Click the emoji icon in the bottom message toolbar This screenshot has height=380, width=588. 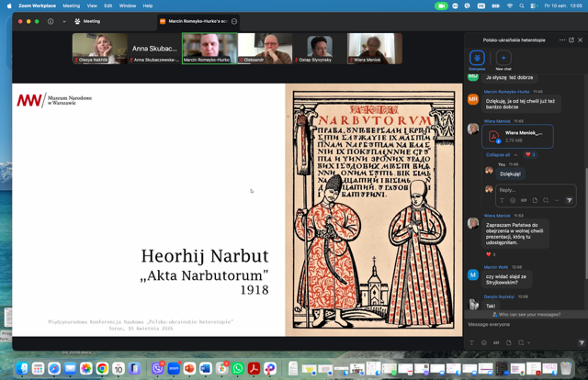pyautogui.click(x=484, y=343)
